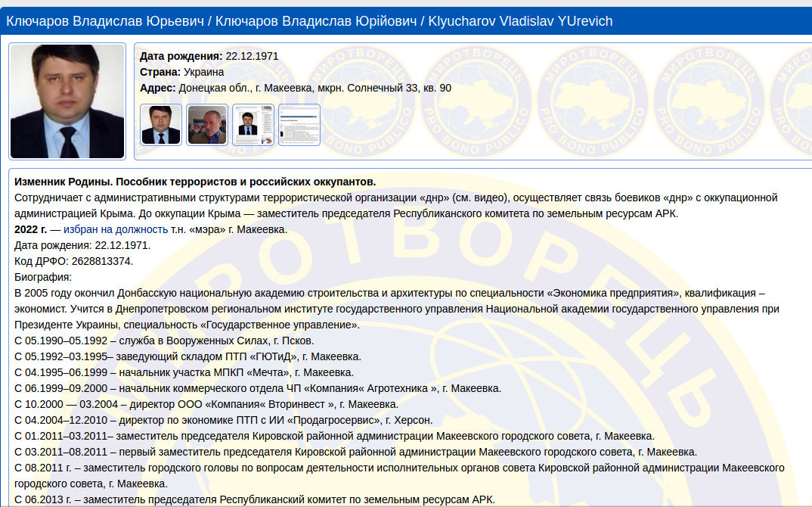Select the «Страна: Украина» line

181,72
